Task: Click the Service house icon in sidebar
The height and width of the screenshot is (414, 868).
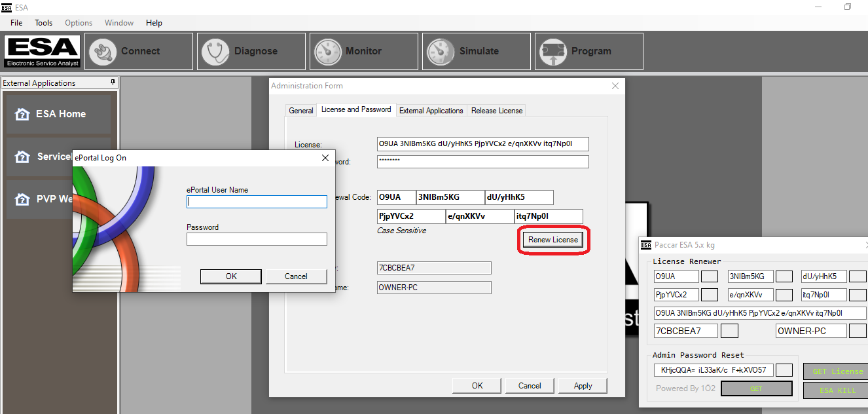Action: coord(22,157)
